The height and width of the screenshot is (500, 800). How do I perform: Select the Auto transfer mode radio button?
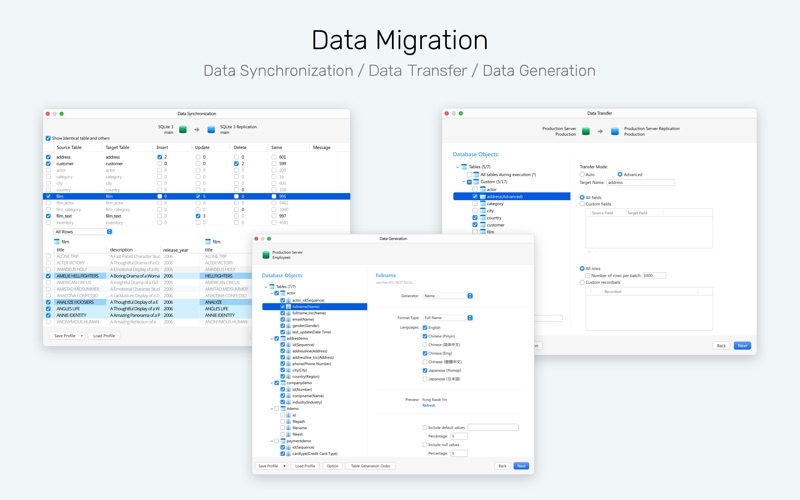pyautogui.click(x=582, y=174)
